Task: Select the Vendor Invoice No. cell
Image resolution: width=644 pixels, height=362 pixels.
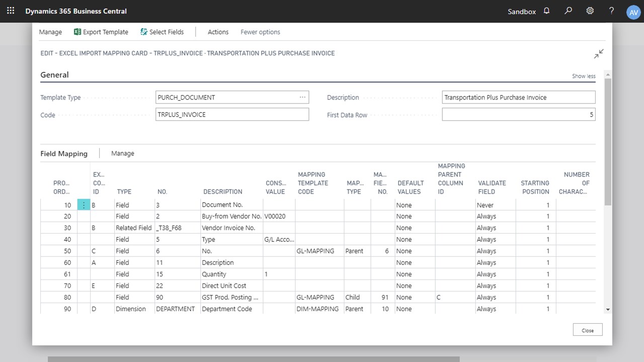Action: tap(231, 228)
